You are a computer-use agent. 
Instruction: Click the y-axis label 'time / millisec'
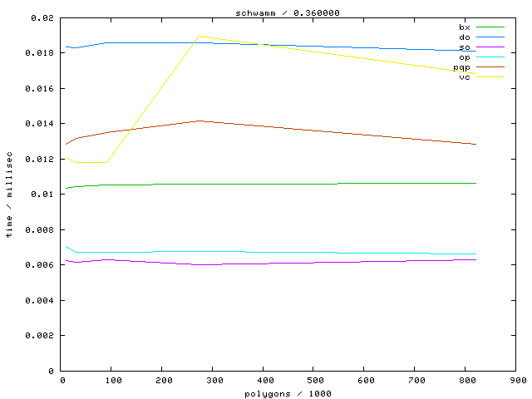click(x=9, y=195)
